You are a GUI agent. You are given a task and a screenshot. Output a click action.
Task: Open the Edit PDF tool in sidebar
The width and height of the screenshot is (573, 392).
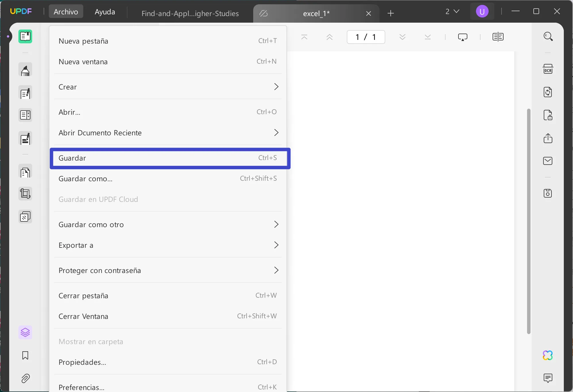[x=25, y=93]
